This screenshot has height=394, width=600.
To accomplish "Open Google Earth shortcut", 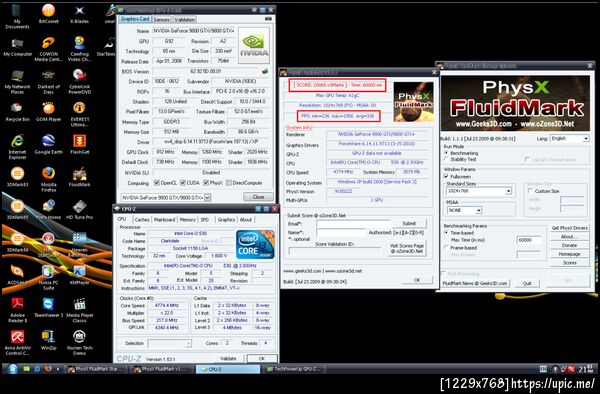I will (x=49, y=145).
